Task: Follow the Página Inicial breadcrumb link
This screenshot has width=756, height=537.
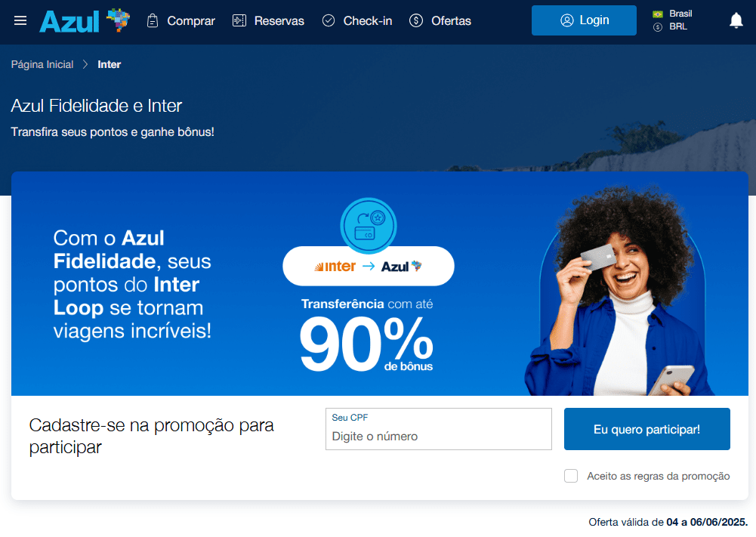Action: tap(42, 65)
